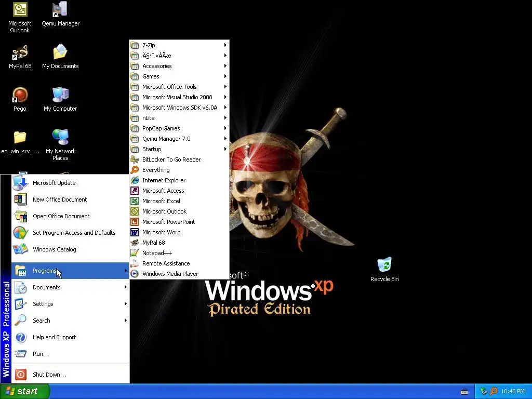532x399 pixels.
Task: Launch Microsoft Excel from Programs menu
Action: click(179, 201)
